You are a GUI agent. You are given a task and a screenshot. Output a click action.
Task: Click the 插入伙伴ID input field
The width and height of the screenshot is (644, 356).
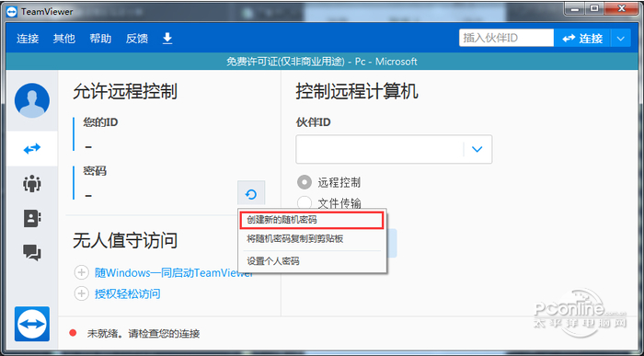[506, 39]
